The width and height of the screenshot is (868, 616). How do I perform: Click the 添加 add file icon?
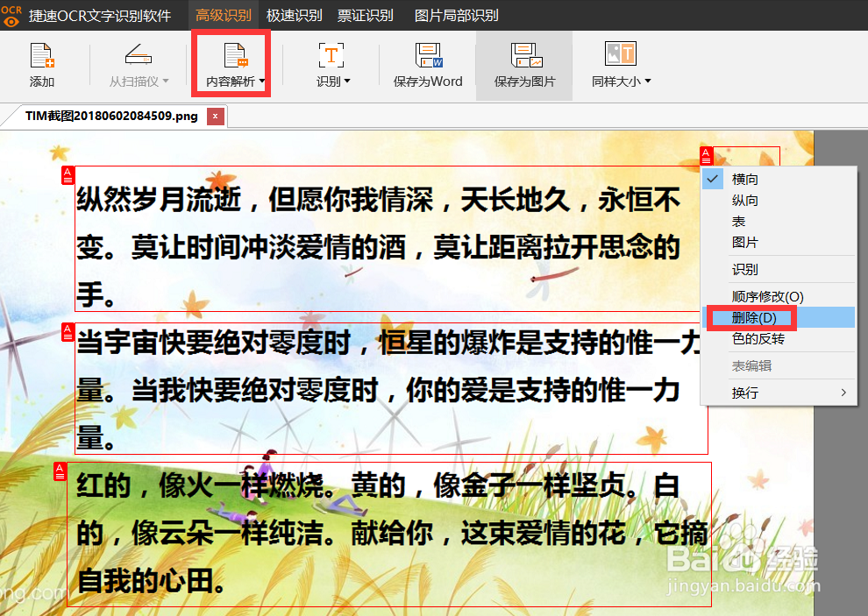(x=42, y=55)
